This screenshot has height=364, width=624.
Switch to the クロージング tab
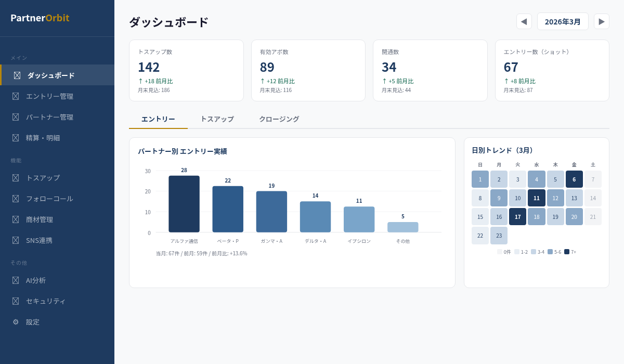[x=279, y=119]
